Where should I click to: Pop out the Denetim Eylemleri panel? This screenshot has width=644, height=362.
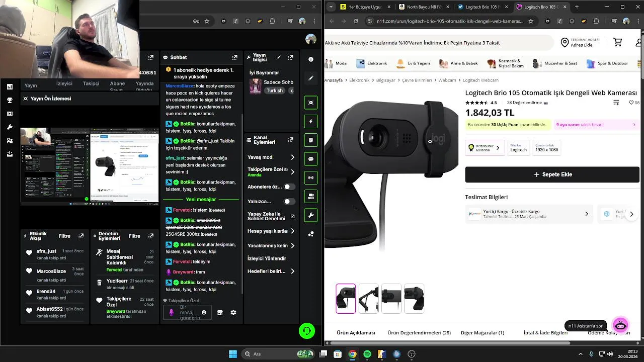150,236
